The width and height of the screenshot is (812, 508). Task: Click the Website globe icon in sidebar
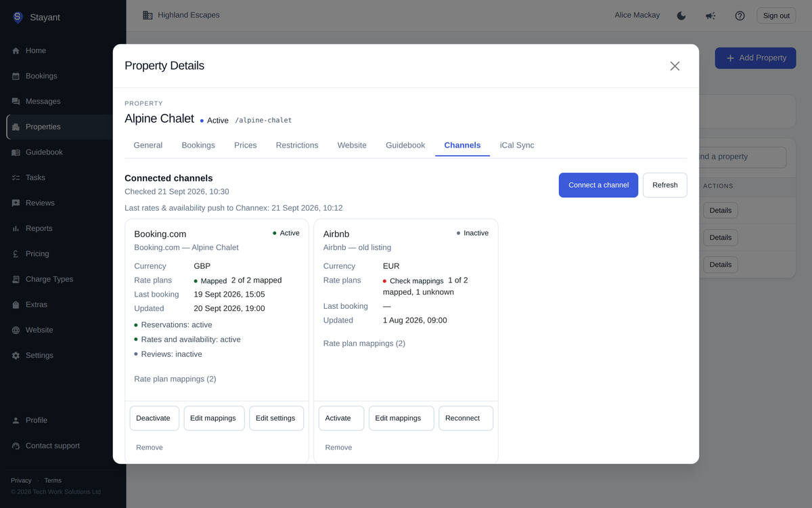(16, 331)
